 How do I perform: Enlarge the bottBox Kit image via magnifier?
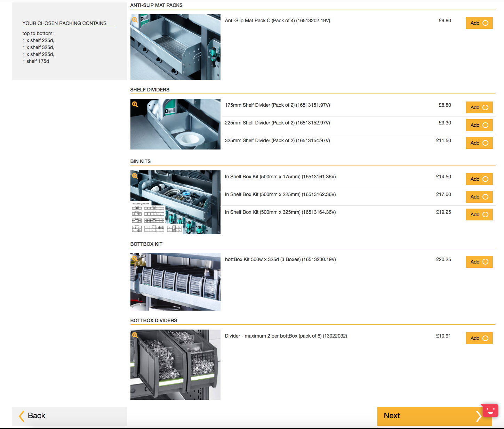[x=135, y=258]
